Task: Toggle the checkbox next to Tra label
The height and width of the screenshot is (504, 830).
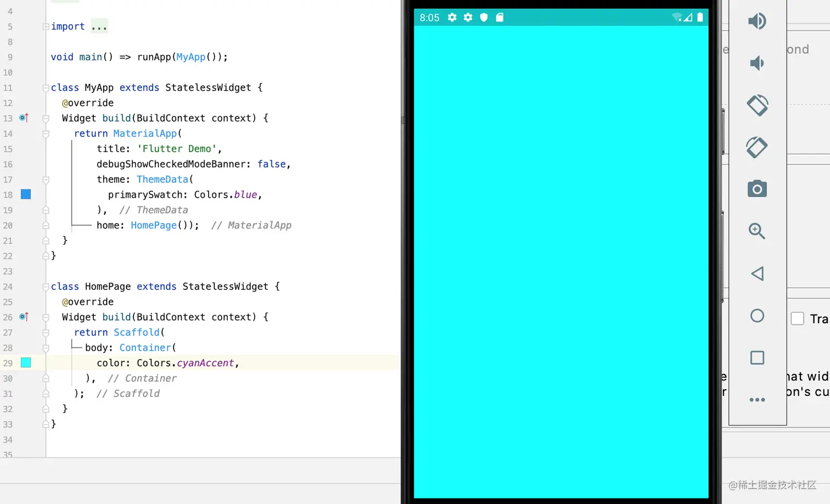Action: click(797, 318)
